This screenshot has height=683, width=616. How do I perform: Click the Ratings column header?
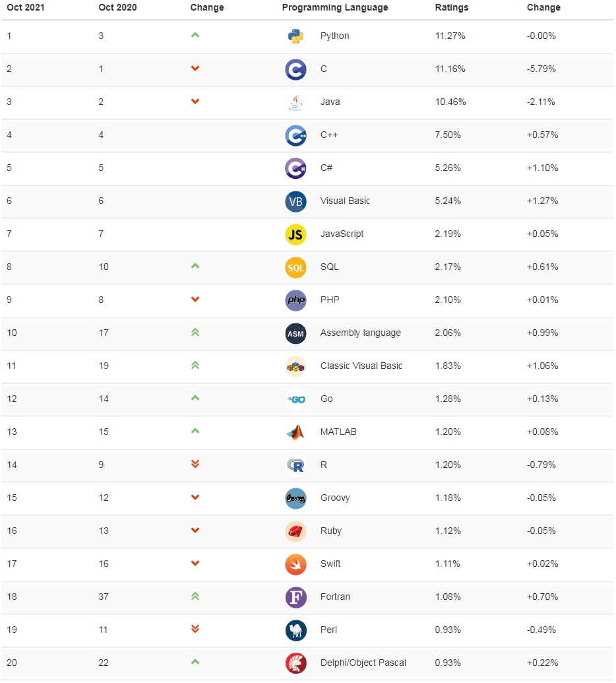pyautogui.click(x=451, y=7)
